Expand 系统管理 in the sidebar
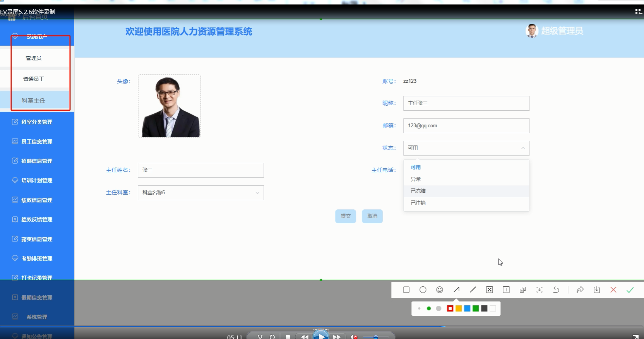644x339 pixels. (x=37, y=317)
